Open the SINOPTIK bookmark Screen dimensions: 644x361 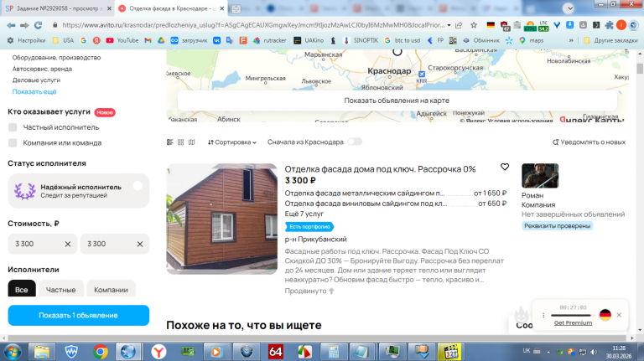(361, 40)
